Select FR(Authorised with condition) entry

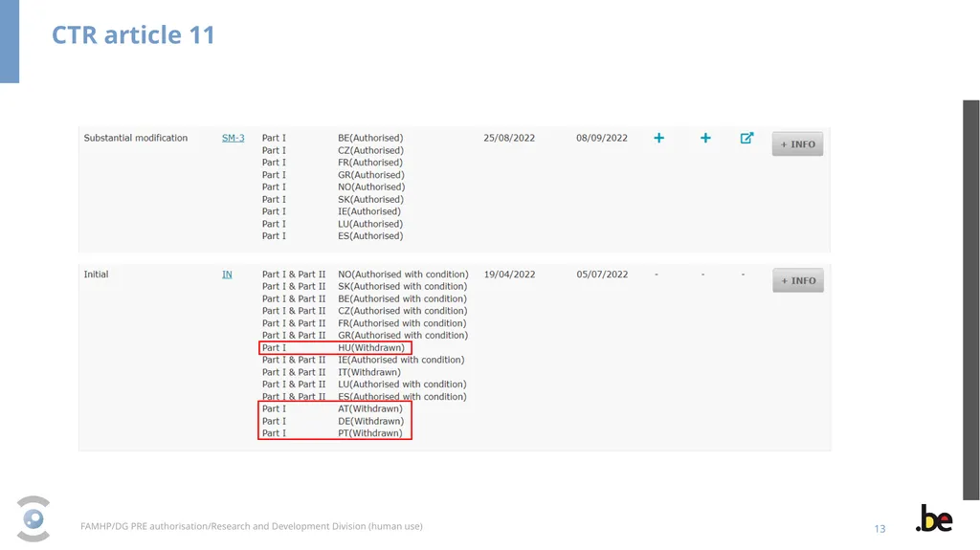click(402, 323)
